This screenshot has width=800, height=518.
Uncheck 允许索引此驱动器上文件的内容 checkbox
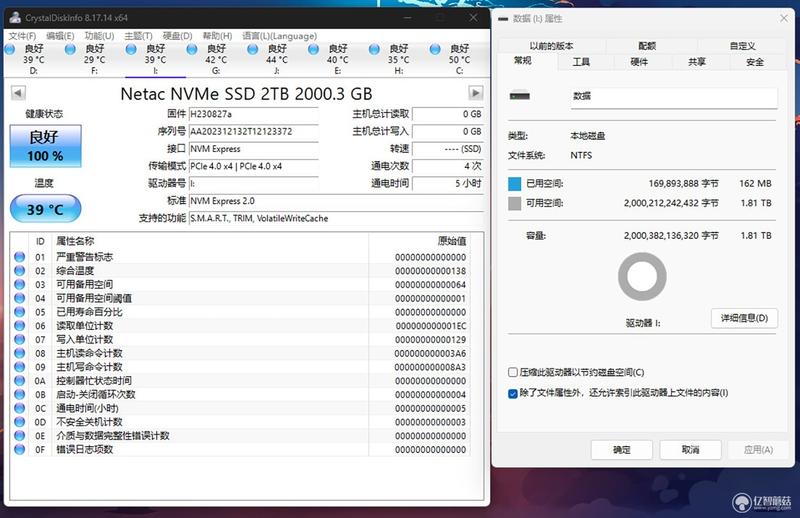click(x=513, y=393)
